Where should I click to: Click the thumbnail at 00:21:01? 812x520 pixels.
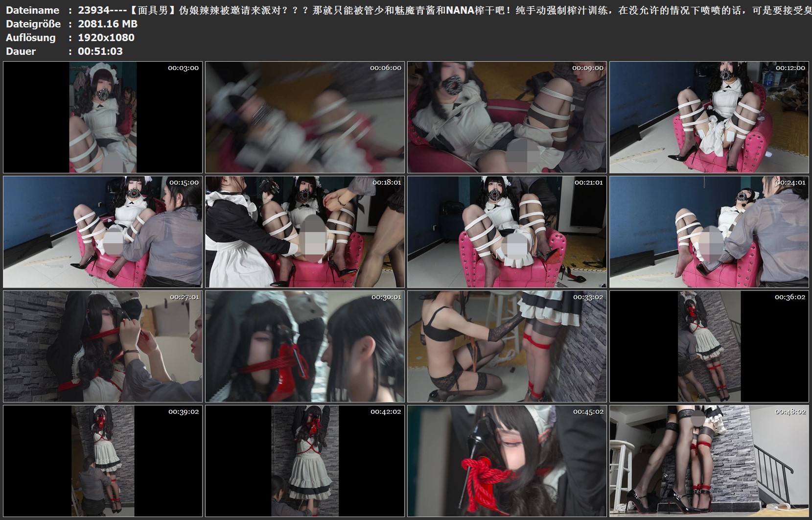click(507, 232)
